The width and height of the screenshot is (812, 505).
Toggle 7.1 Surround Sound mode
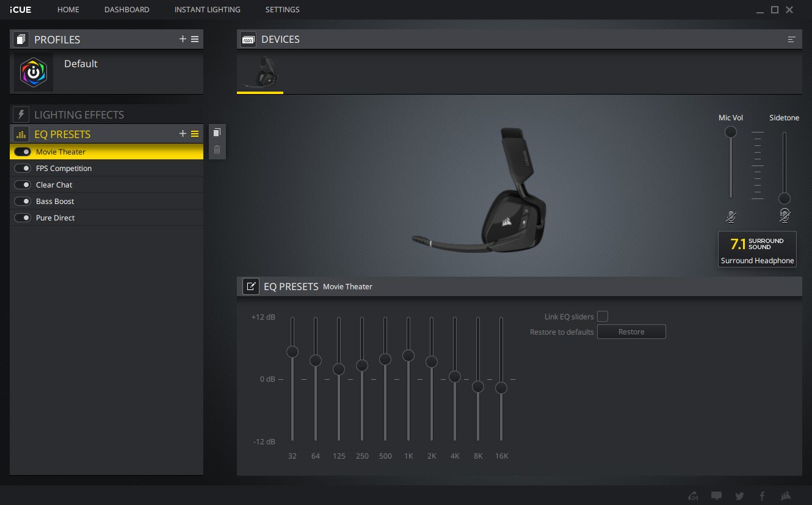coord(757,249)
